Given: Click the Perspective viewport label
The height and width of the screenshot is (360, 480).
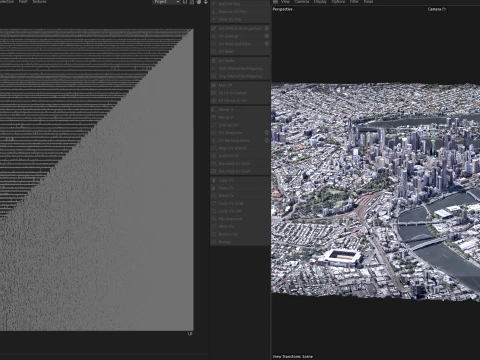Looking at the screenshot, I should tap(282, 9).
